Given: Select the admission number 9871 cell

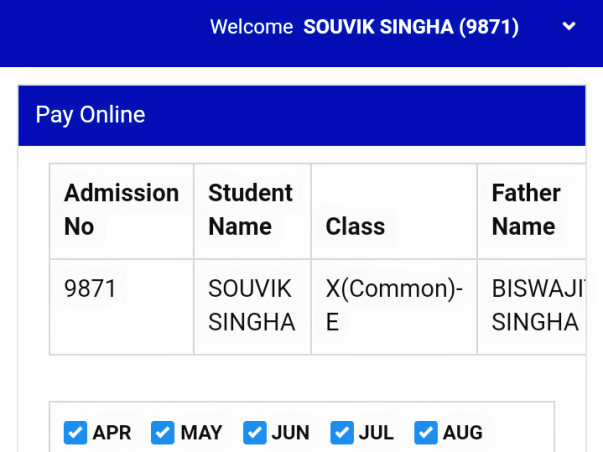Looking at the screenshot, I should click(122, 307).
